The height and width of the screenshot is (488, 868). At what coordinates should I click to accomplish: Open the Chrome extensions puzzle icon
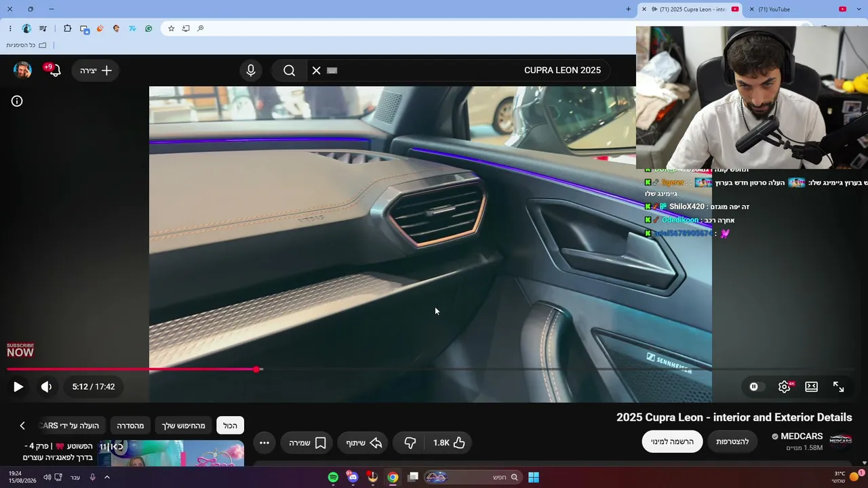click(67, 28)
